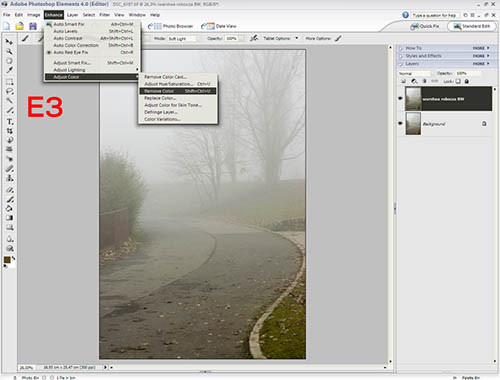Click the New file icon
The image size is (500, 380).
(7, 26)
